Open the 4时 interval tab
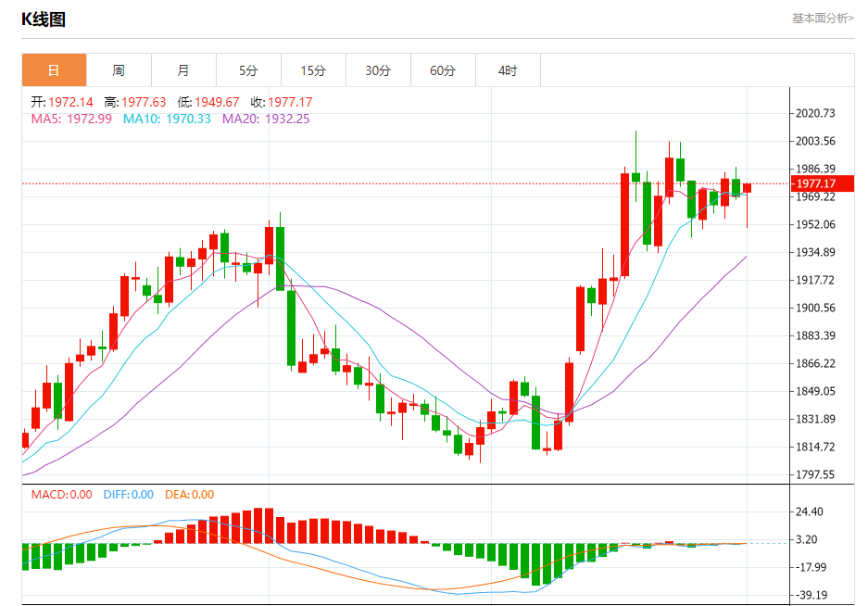The height and width of the screenshot is (606, 868). tap(508, 70)
